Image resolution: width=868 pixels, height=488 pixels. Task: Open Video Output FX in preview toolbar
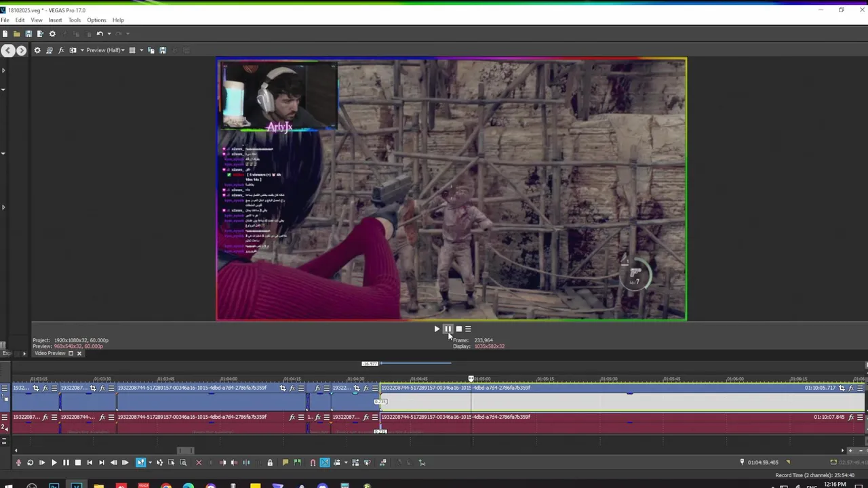(61, 50)
